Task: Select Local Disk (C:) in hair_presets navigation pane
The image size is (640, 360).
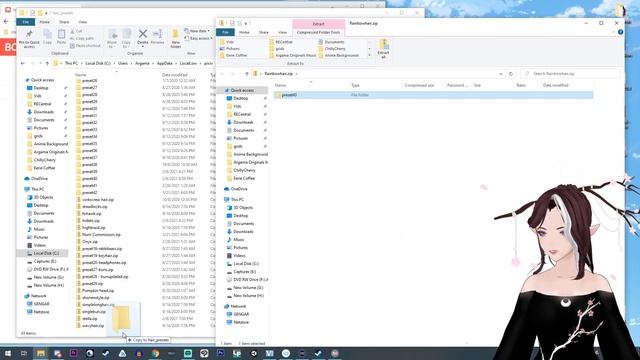Action: tap(46, 253)
